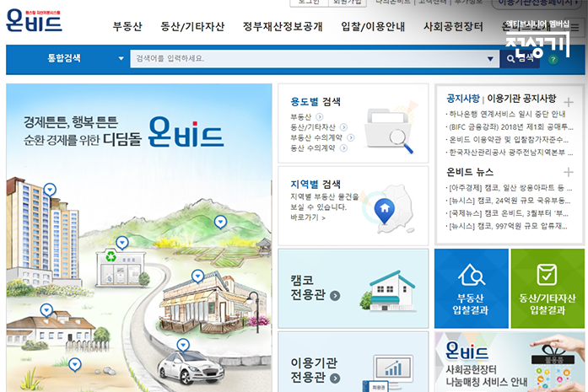Click map pin above the mountain
The image size is (588, 392).
(x=220, y=223)
